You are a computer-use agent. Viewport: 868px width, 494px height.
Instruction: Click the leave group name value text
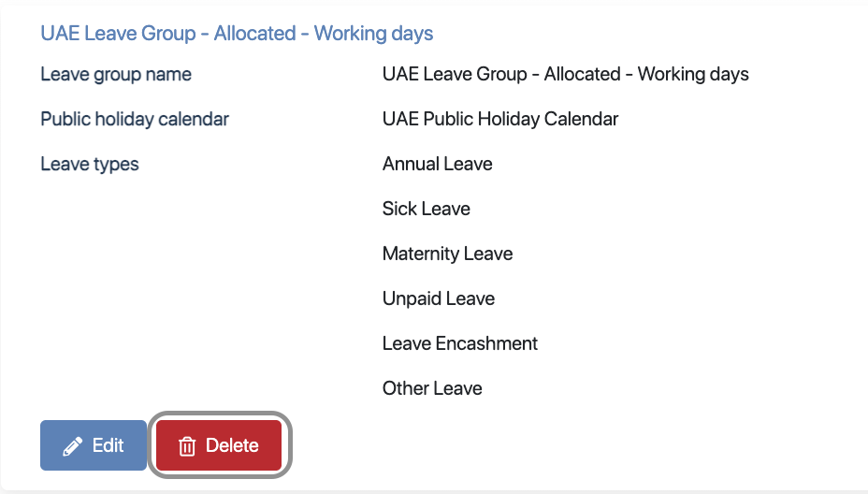click(565, 74)
